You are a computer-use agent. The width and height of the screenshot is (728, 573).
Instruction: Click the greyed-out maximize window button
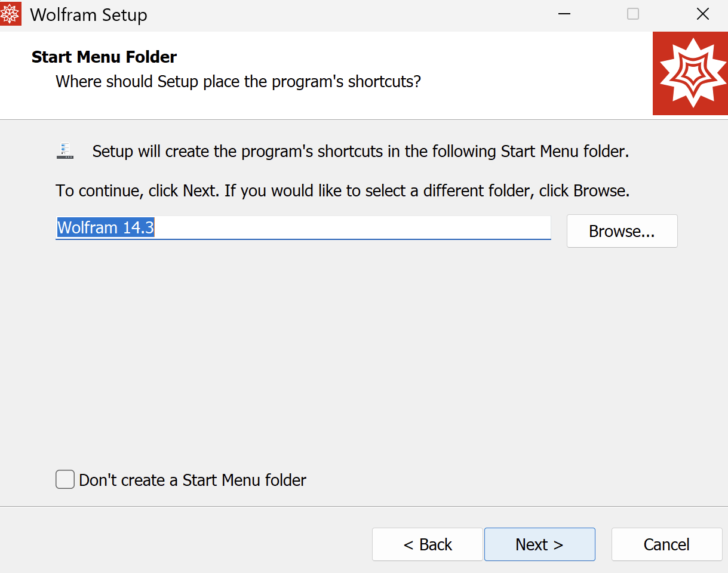633,14
